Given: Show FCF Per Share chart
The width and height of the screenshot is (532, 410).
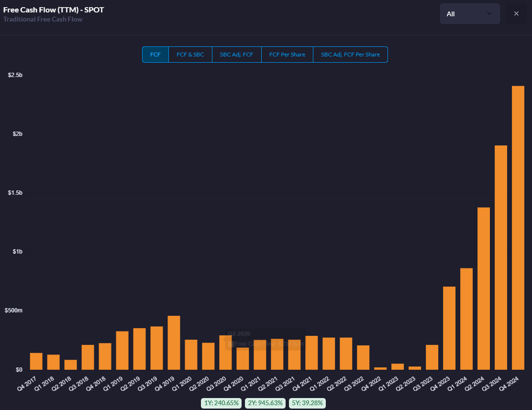Looking at the screenshot, I should pyautogui.click(x=287, y=55).
